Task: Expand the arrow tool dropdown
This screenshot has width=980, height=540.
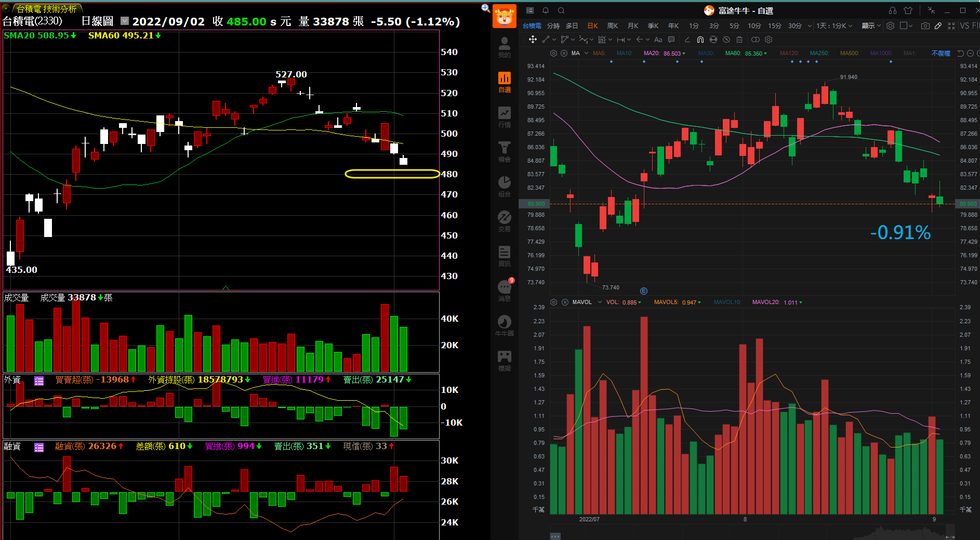Action: [x=647, y=39]
